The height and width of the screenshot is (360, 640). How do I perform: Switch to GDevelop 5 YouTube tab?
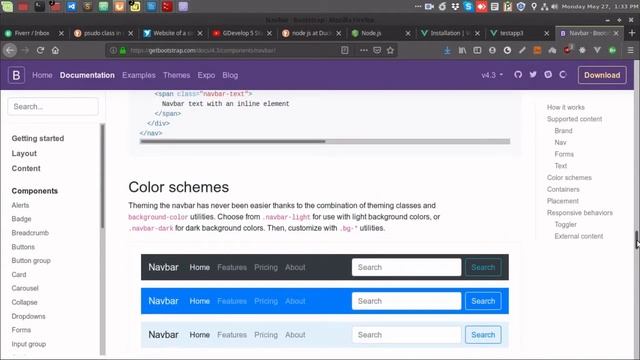tap(242, 33)
